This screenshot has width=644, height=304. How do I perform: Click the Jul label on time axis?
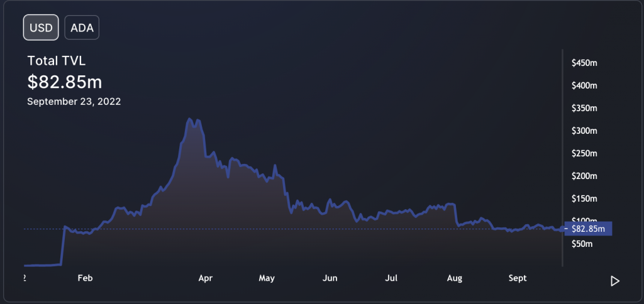tap(391, 278)
